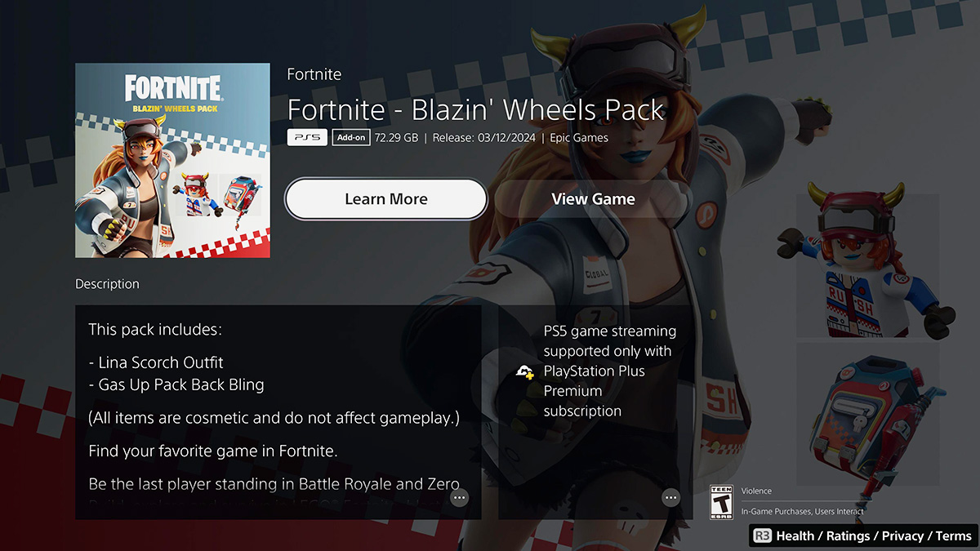Viewport: 980px width, 551px height.
Task: Click the R3 button icon
Action: click(762, 535)
